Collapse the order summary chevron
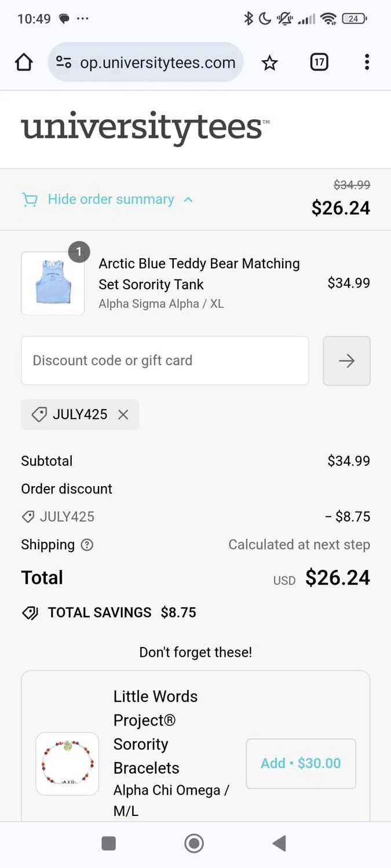The image size is (391, 868). coord(188,200)
